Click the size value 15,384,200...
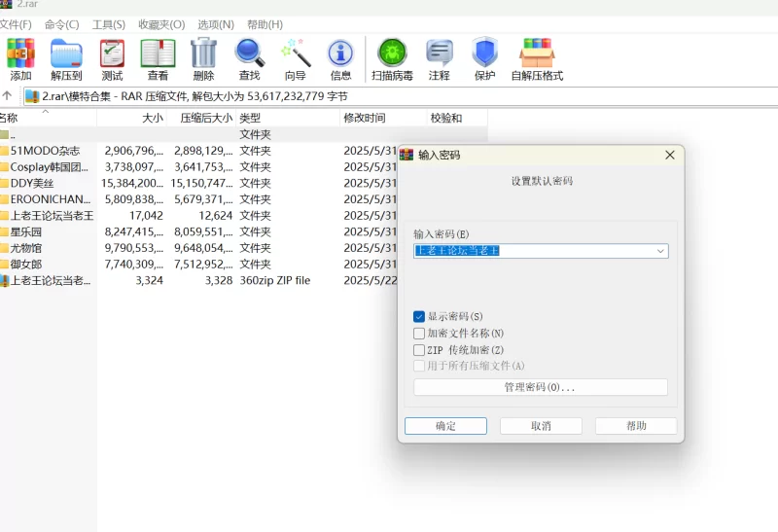 pyautogui.click(x=132, y=183)
